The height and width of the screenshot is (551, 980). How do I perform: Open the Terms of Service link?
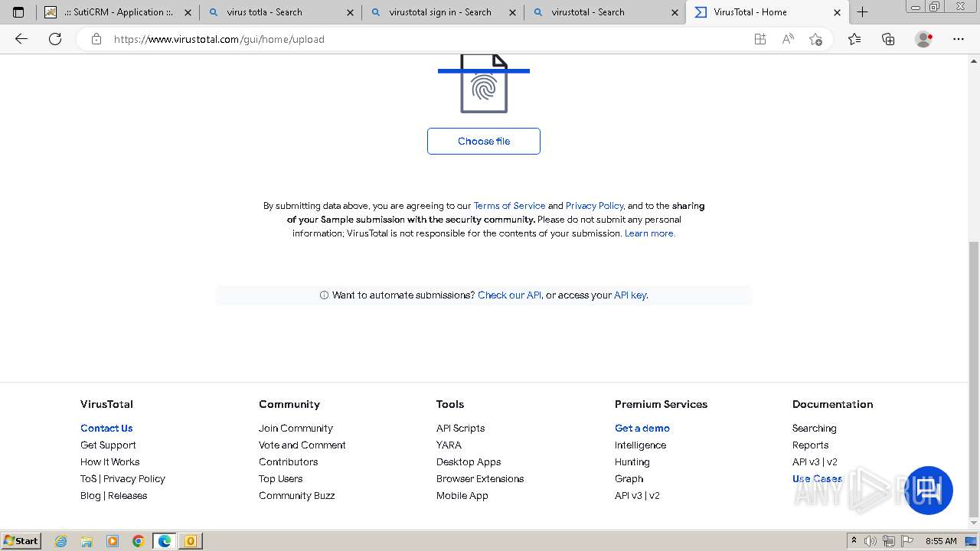(509, 206)
